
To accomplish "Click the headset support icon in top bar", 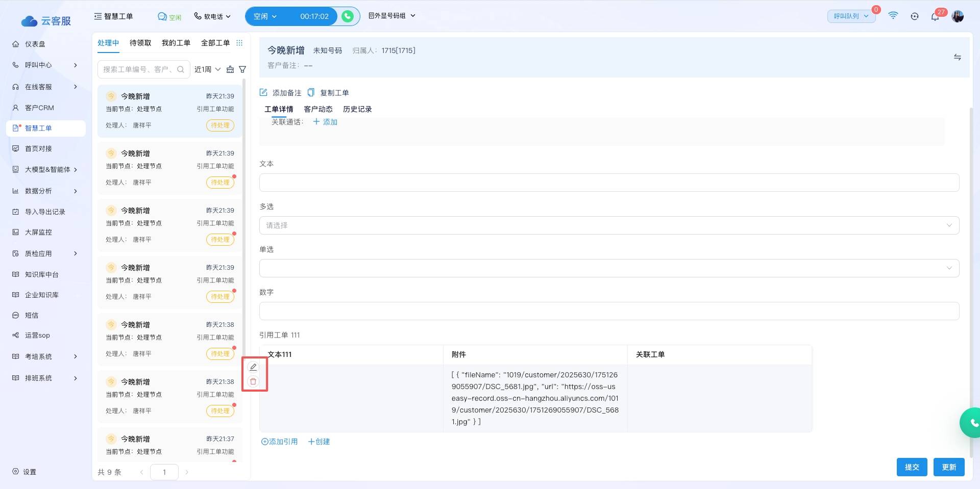I will tap(915, 16).
